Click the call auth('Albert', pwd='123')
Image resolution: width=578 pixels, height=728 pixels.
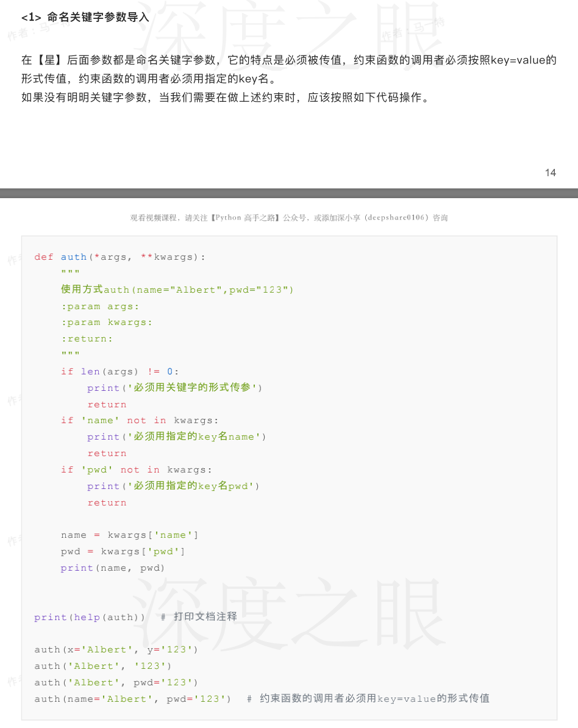(116, 682)
